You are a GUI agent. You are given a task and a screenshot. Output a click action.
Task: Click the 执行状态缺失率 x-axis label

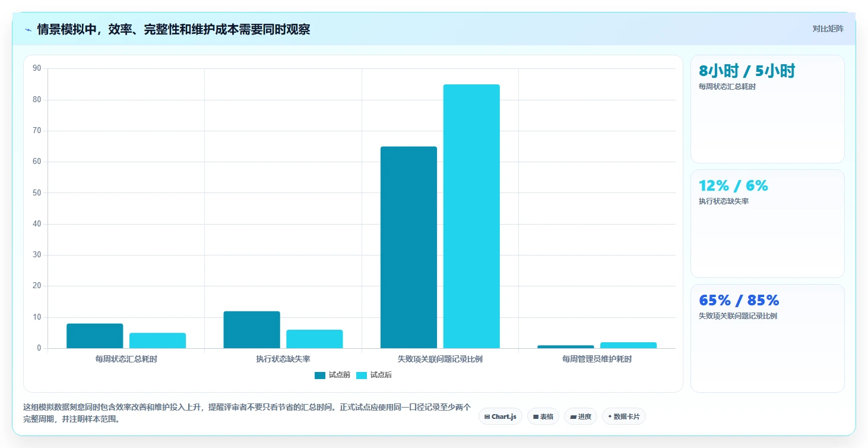[x=283, y=359]
